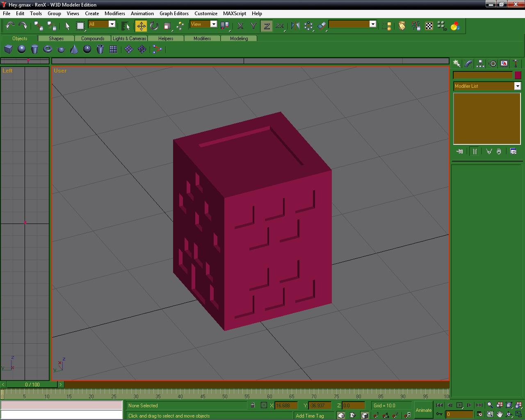Screen dimensions: 525x420
Task: Select the Teapot primitive icon
Action: click(61, 49)
